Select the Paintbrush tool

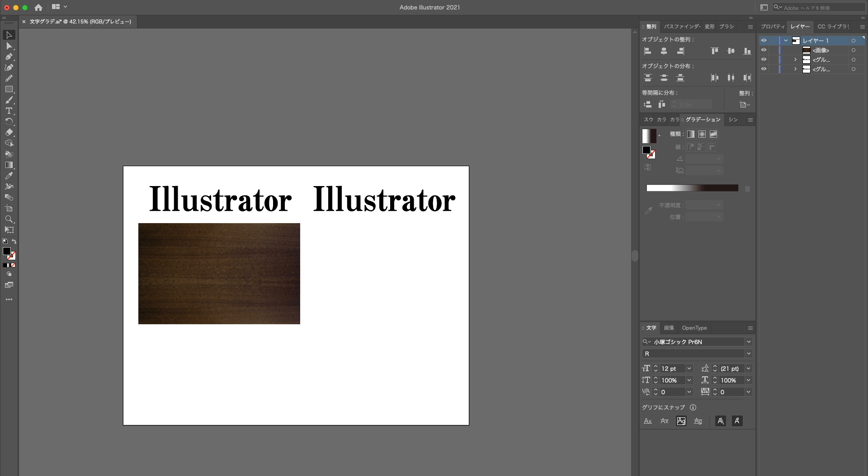tap(9, 100)
